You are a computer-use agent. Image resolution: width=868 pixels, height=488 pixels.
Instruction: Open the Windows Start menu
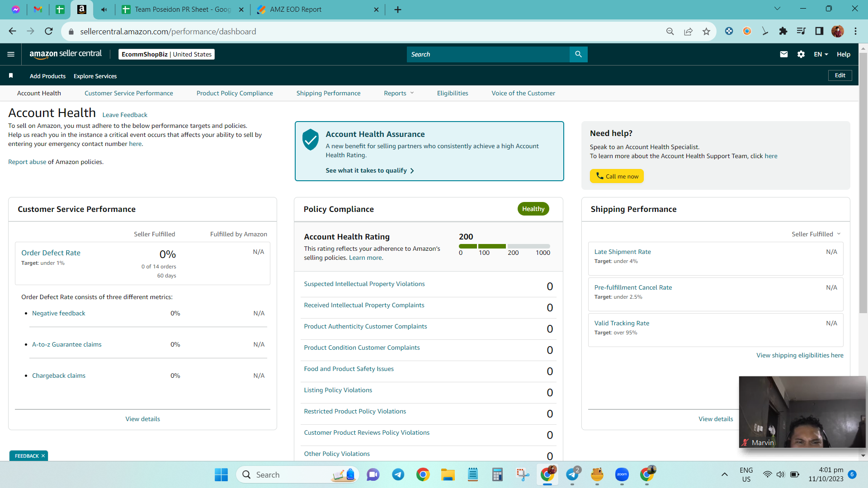(x=221, y=474)
